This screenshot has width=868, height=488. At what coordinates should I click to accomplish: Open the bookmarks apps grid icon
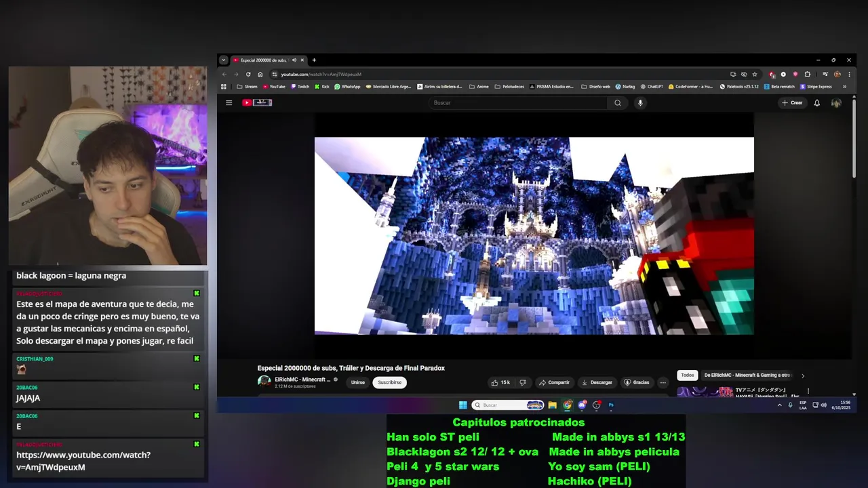(x=224, y=87)
